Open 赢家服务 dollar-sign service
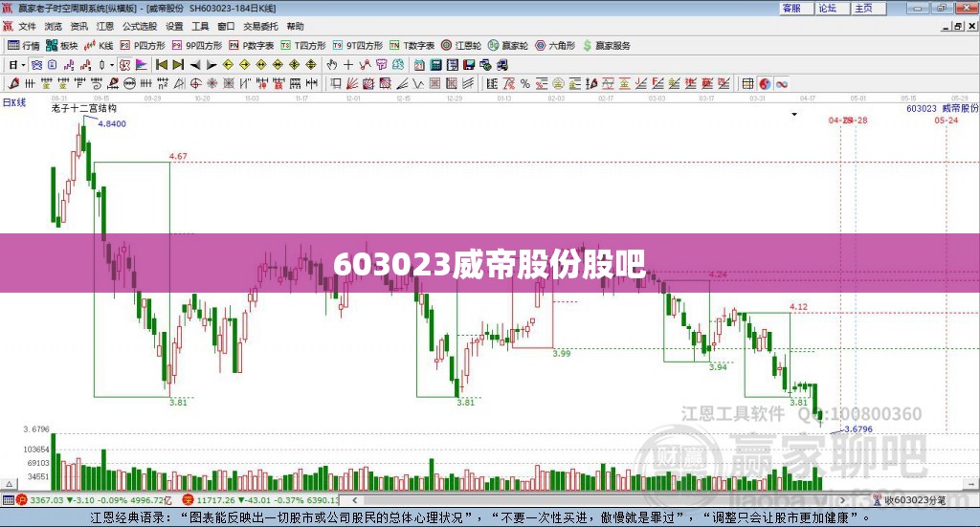Image resolution: width=980 pixels, height=527 pixels. point(607,45)
